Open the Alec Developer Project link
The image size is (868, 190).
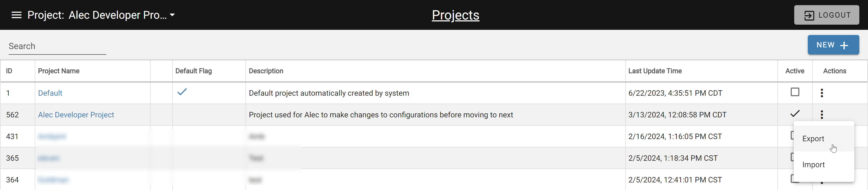(76, 115)
